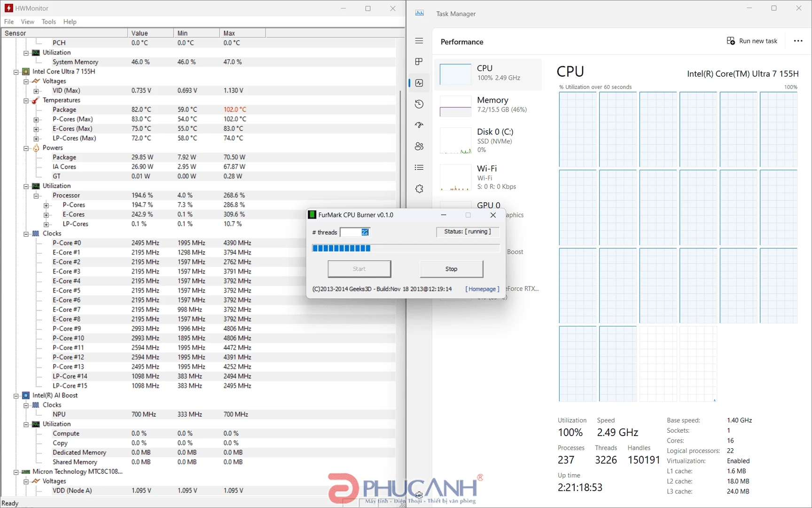Open HWMonitor View menu

(27, 22)
